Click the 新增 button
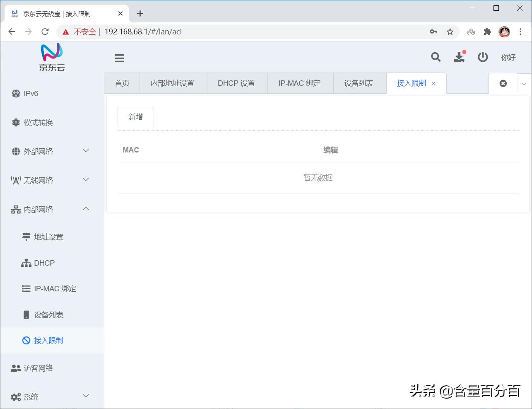The height and width of the screenshot is (409, 532). 135,117
